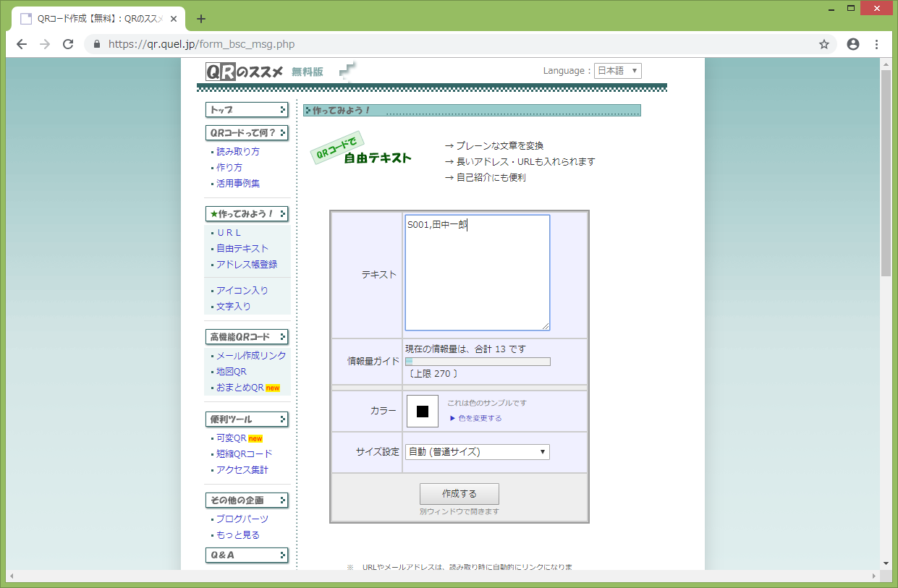Open the QRコードって何？ sidebar heading
Viewport: 898px width, 588px height.
pyautogui.click(x=247, y=133)
